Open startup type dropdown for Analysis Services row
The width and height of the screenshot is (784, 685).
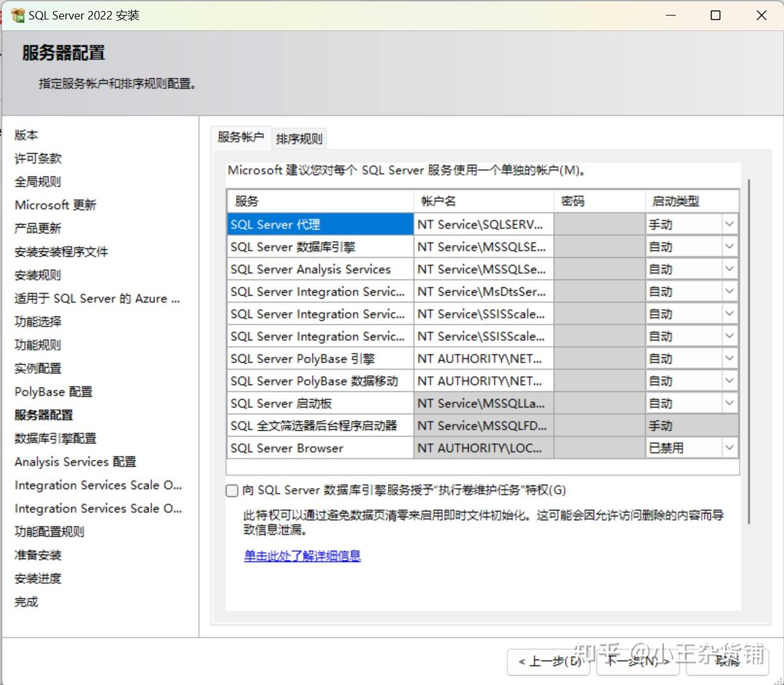click(x=729, y=268)
